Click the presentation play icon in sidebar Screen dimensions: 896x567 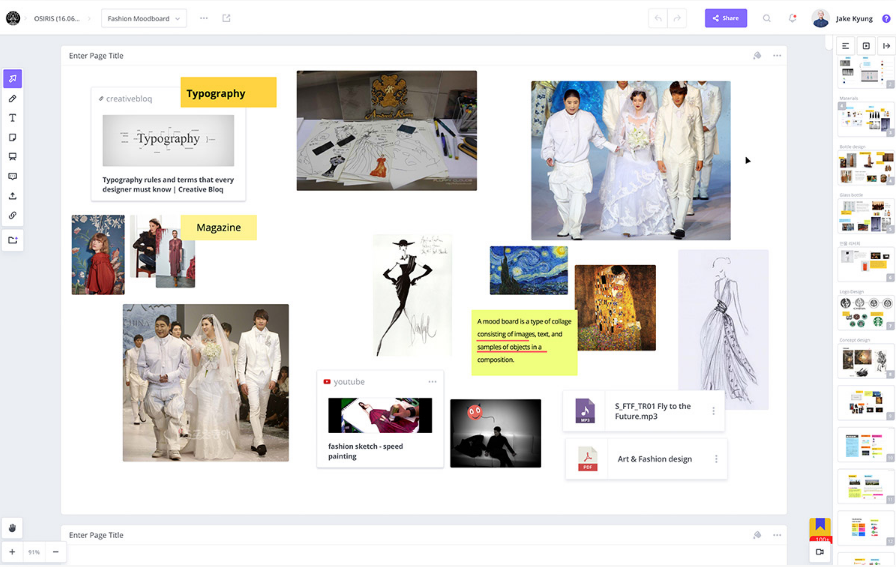(866, 46)
